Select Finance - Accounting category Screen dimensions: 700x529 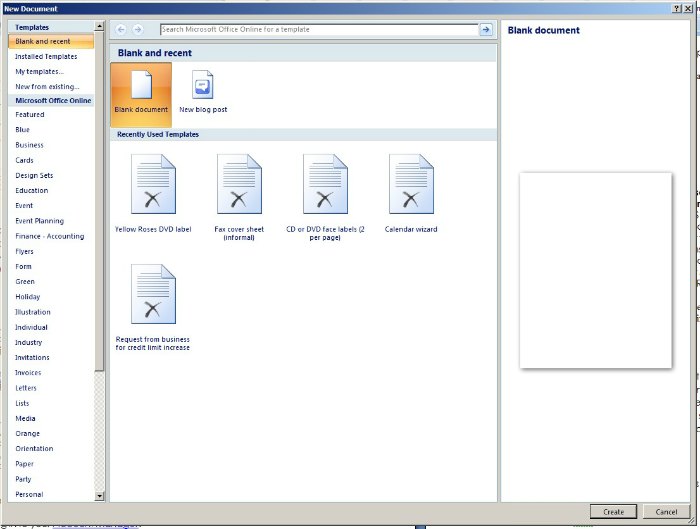pyautogui.click(x=50, y=236)
